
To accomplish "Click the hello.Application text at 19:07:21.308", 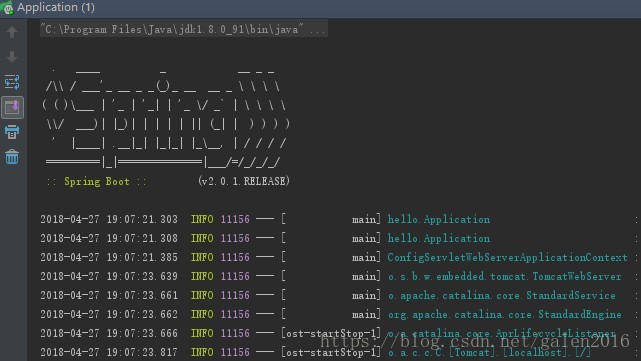I will 439,238.
